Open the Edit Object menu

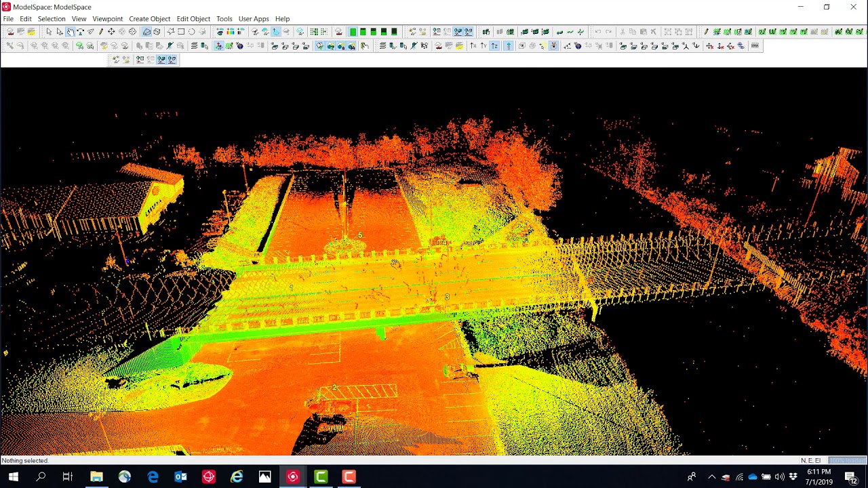pos(193,19)
